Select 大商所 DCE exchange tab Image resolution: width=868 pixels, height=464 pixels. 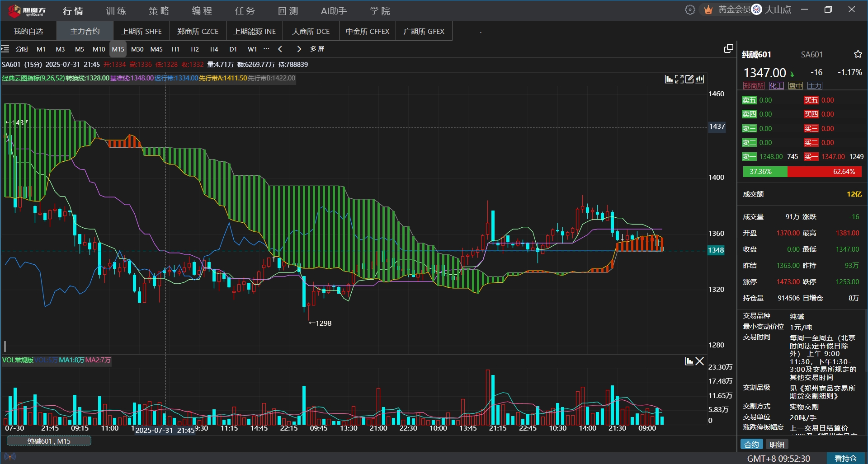click(311, 31)
